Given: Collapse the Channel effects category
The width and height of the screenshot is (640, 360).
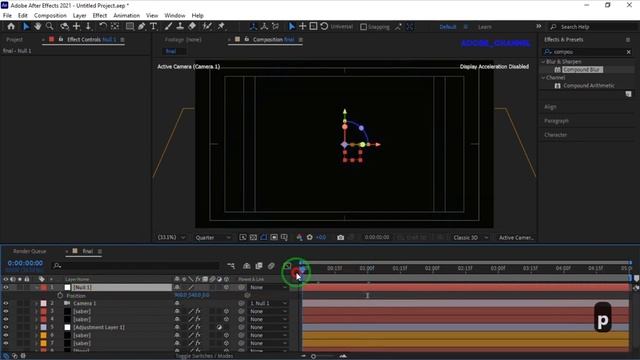Looking at the screenshot, I should [544, 78].
